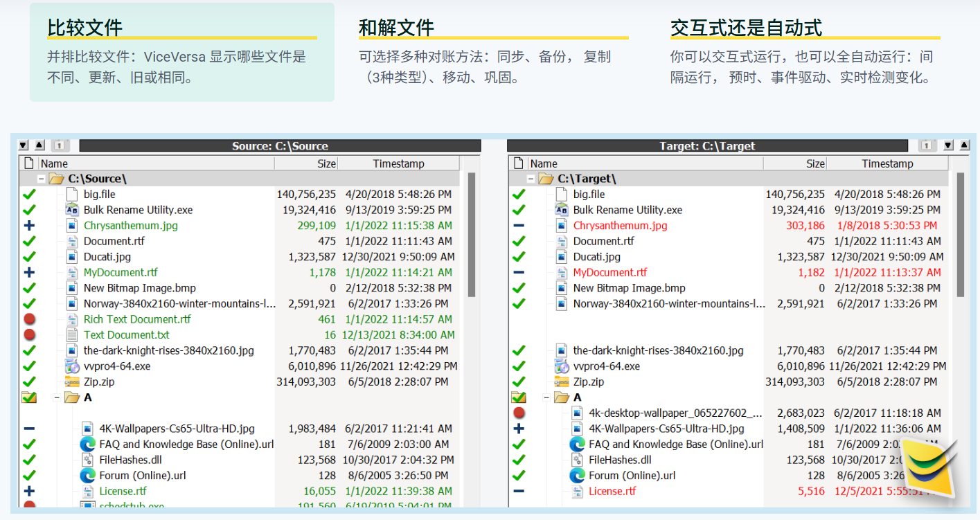Click the up-arrow button in the Target pane header
Image resolution: width=980 pixels, height=520 pixels.
coord(964,145)
